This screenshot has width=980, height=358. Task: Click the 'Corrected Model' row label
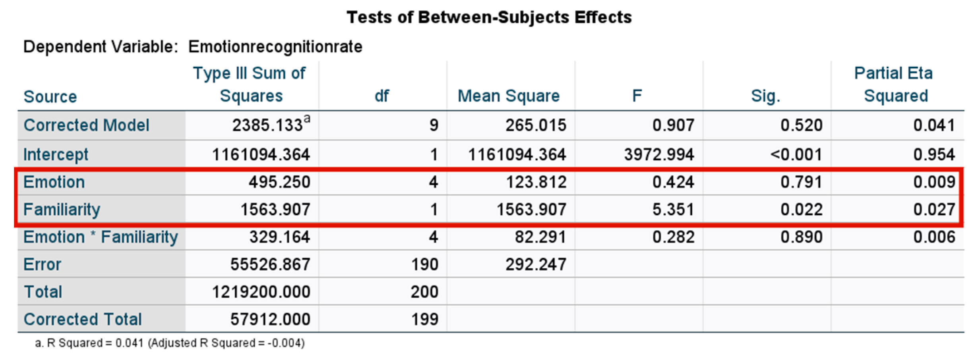coord(86,125)
